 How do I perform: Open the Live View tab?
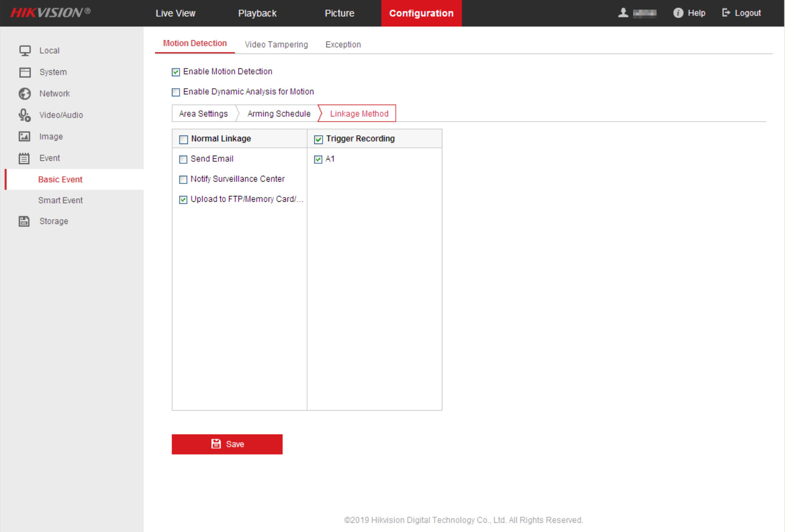tap(175, 13)
